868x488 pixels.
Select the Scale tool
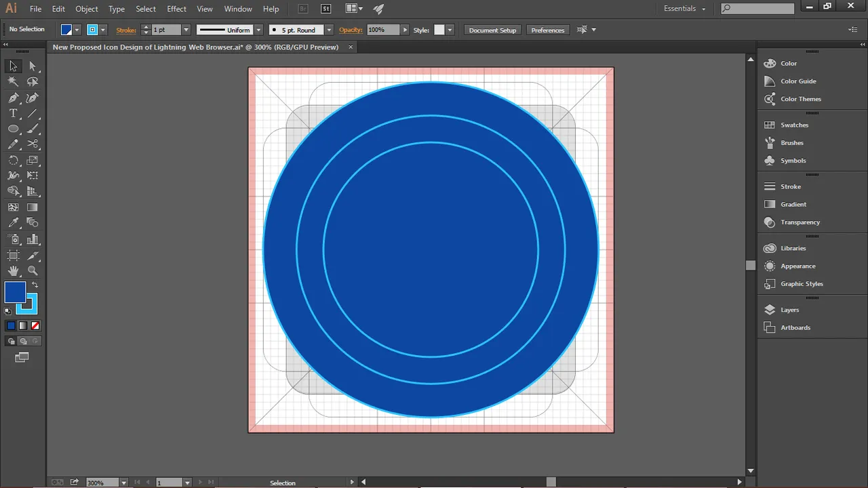tap(33, 161)
